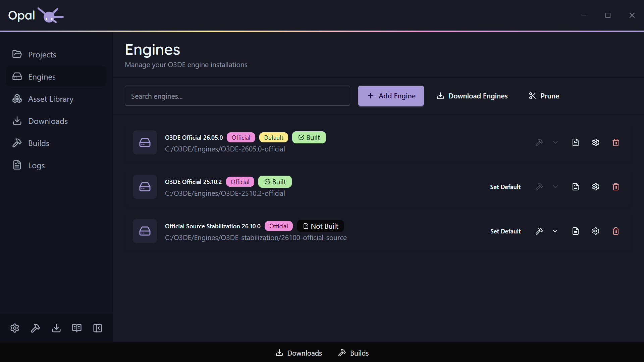644x362 pixels.
Task: Open log file for Official Source Stabilization engine
Action: click(576, 231)
